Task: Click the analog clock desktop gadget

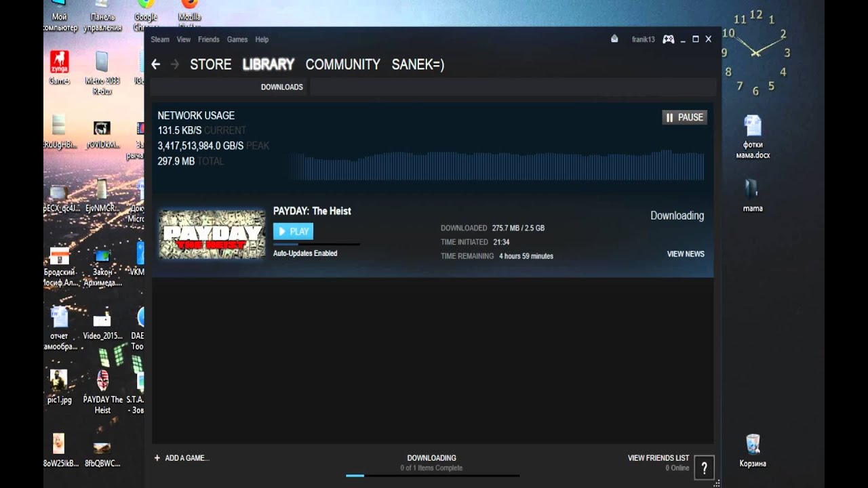Action: pyautogui.click(x=756, y=53)
